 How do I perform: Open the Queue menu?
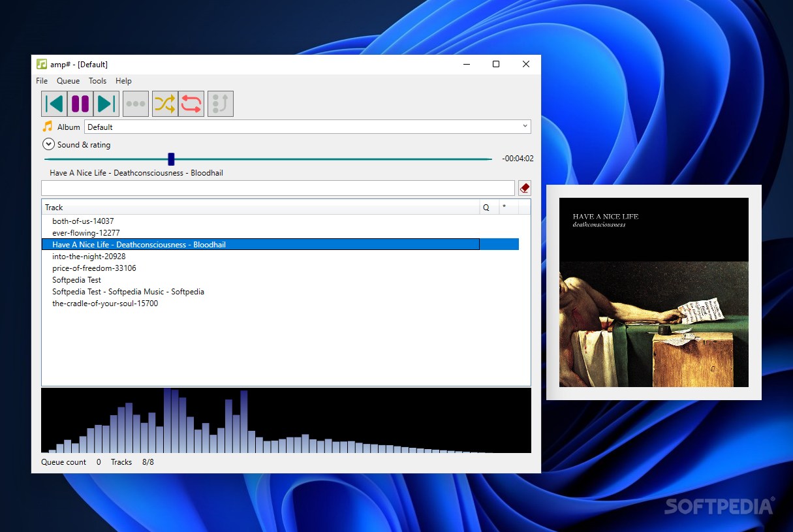68,81
